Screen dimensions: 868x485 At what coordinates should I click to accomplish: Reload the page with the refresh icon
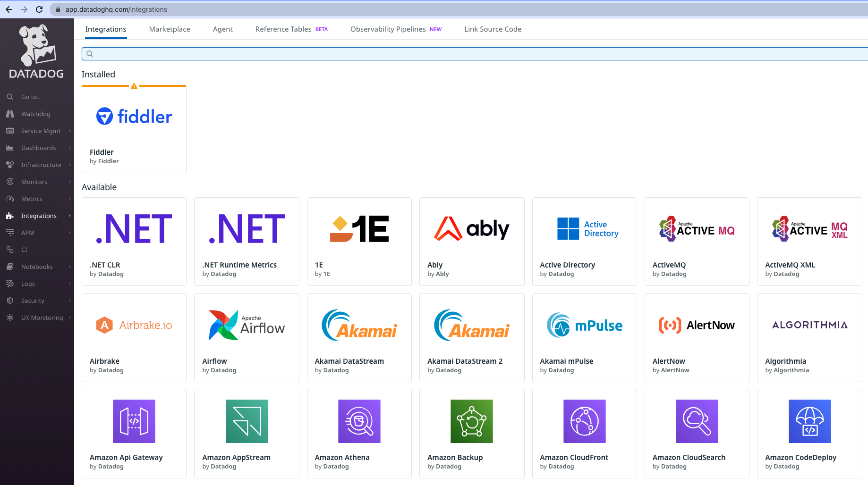tap(39, 9)
